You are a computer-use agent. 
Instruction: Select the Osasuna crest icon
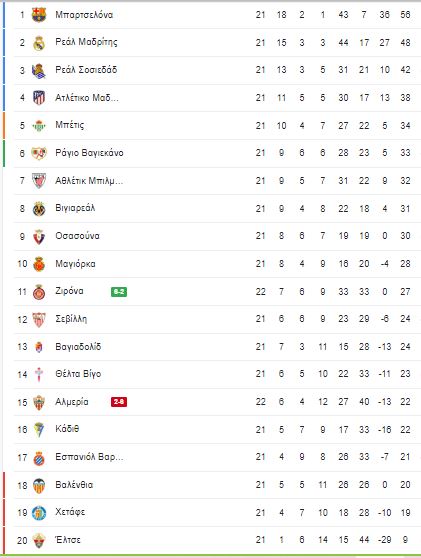click(x=39, y=237)
